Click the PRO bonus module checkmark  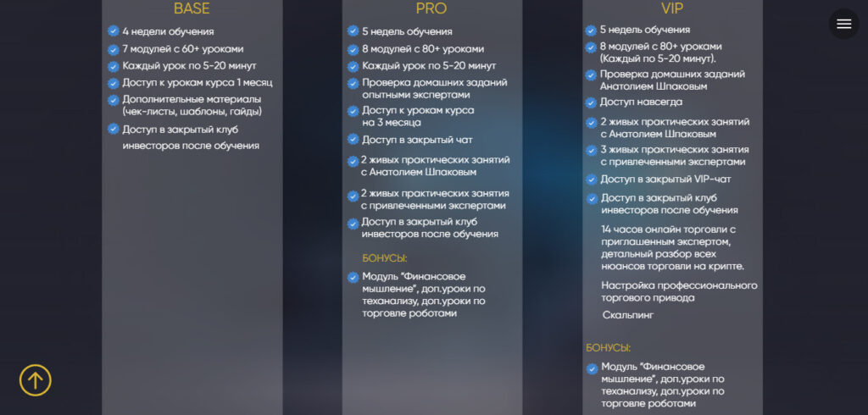click(x=353, y=277)
